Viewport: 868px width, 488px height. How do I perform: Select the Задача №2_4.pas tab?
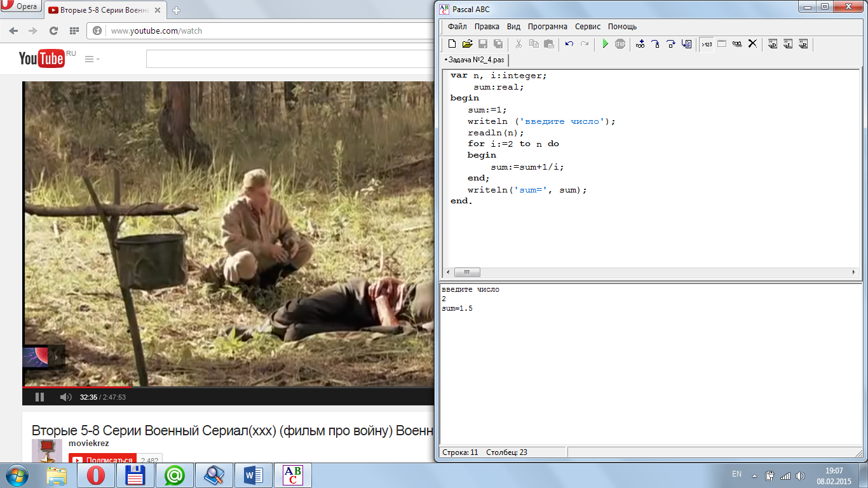[x=475, y=60]
